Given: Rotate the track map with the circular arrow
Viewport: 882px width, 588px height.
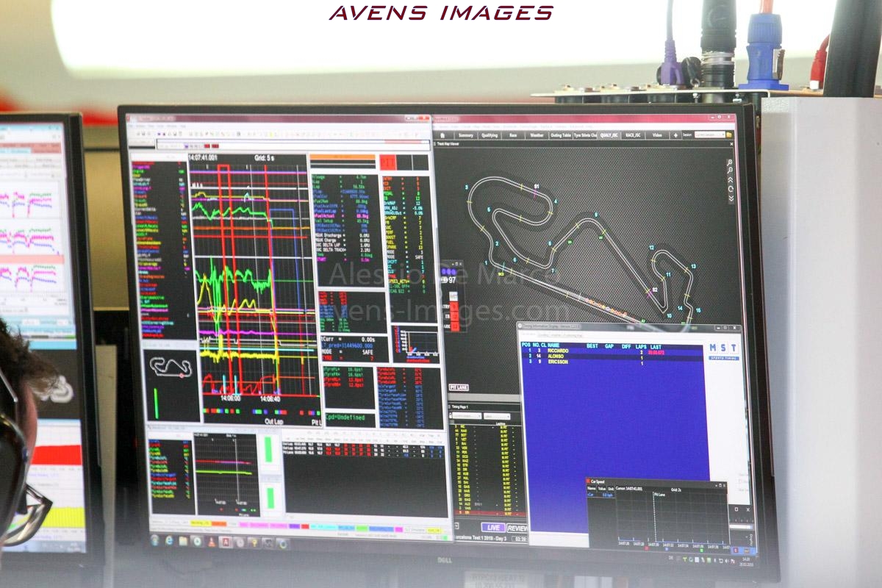Looking at the screenshot, I should click(x=731, y=189).
